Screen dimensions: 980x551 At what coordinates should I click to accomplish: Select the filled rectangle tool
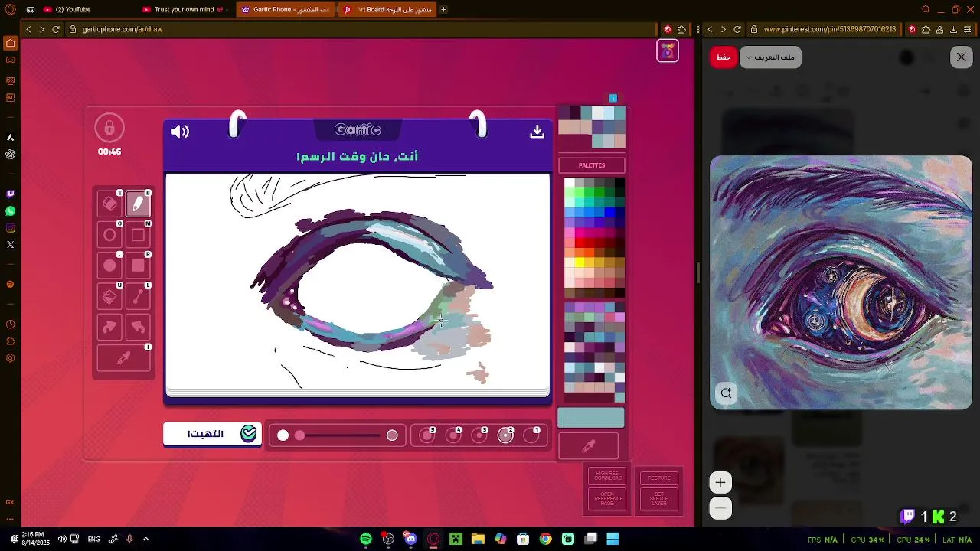[x=138, y=266]
